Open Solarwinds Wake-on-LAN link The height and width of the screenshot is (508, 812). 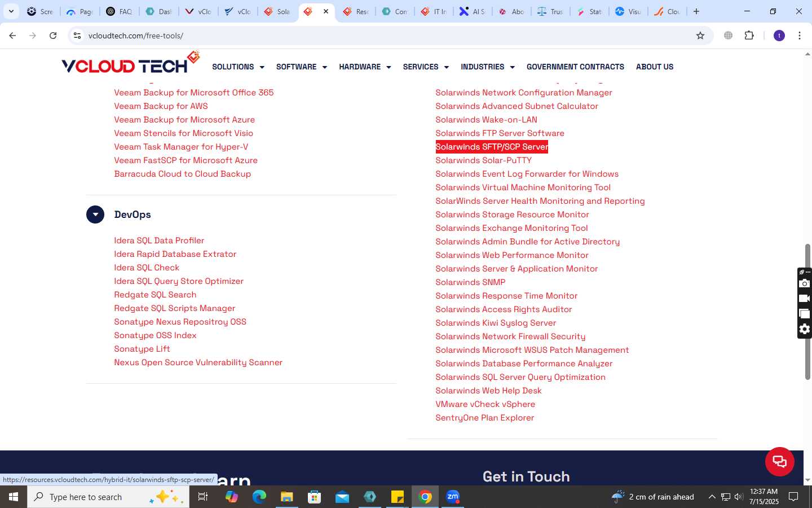pyautogui.click(x=486, y=120)
